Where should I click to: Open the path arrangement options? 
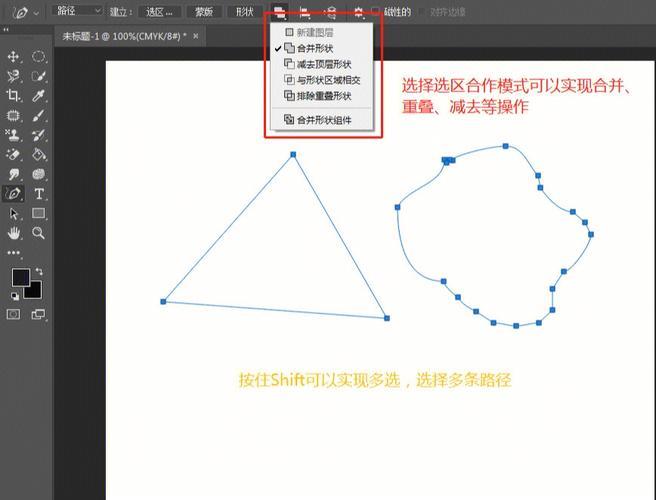coord(331,12)
